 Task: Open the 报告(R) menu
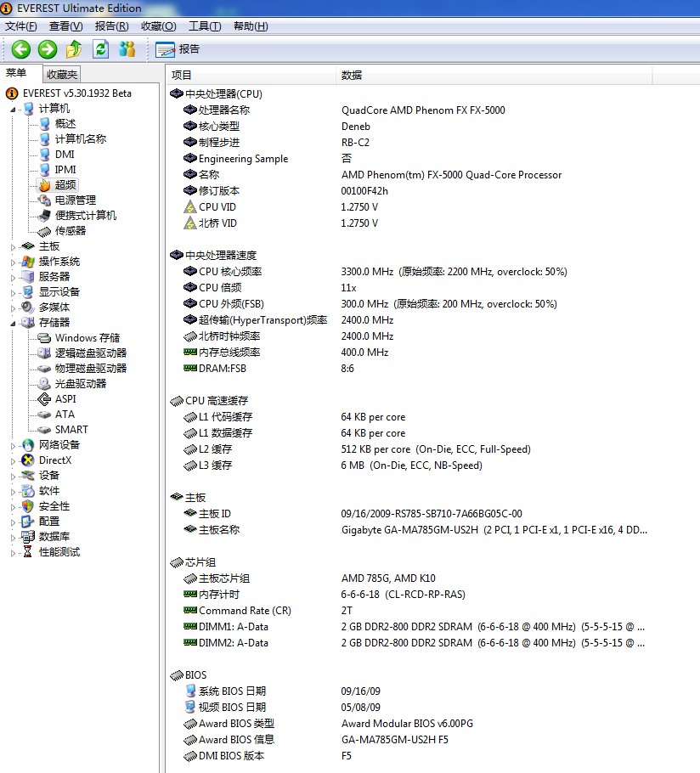pyautogui.click(x=111, y=26)
